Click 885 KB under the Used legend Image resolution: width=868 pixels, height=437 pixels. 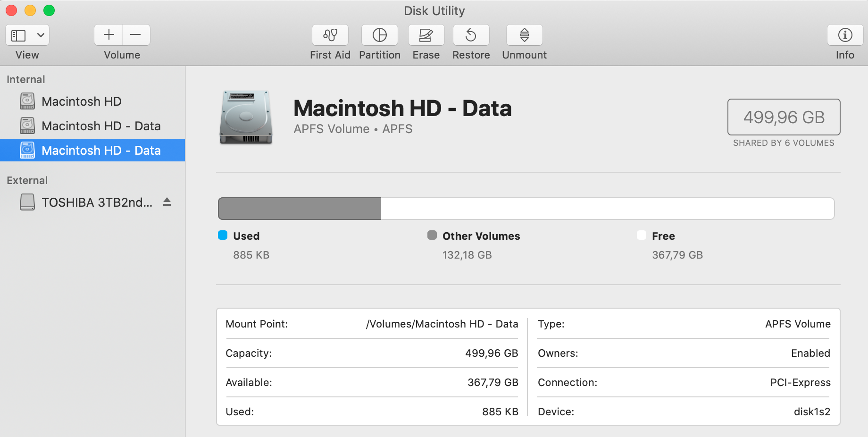tap(251, 255)
